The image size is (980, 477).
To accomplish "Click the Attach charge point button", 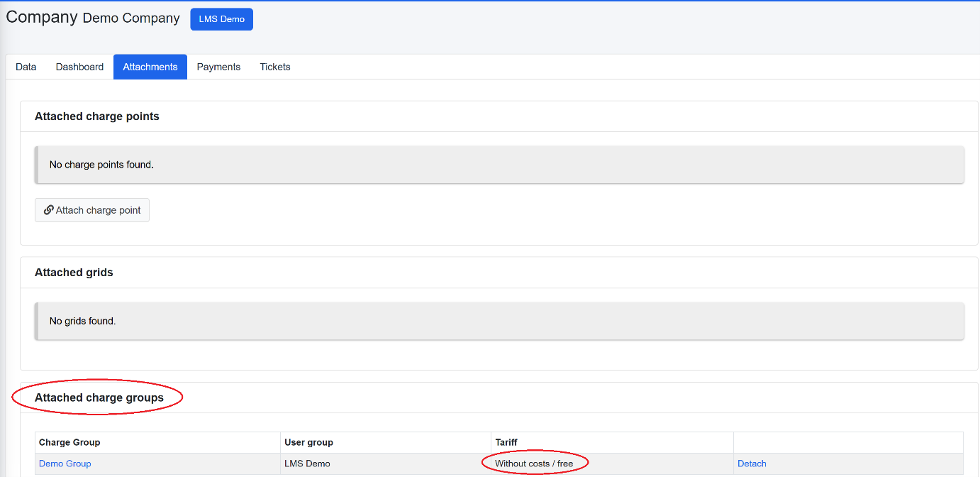I will (92, 210).
